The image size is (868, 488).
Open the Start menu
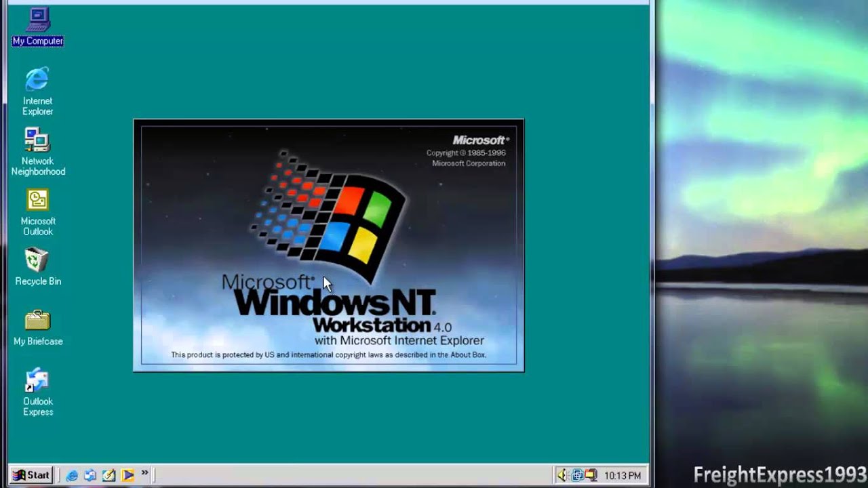tap(31, 475)
